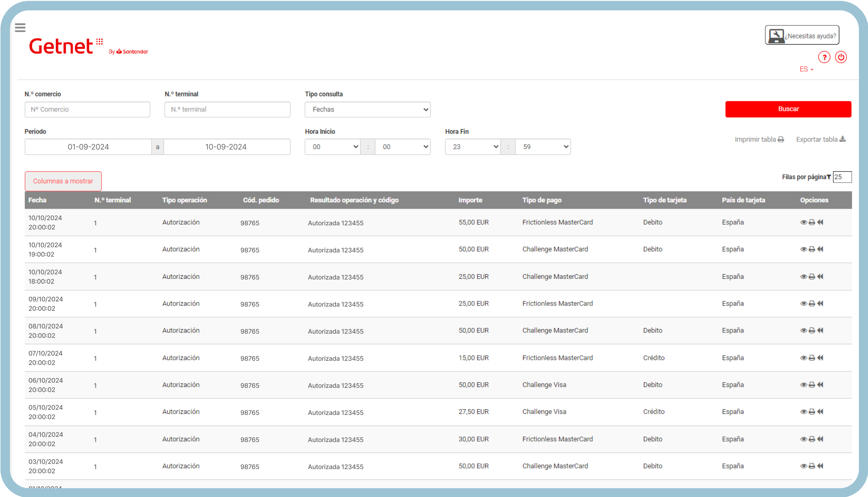Sort by the Importe column header
Screen dimensions: 868x497
470,200
